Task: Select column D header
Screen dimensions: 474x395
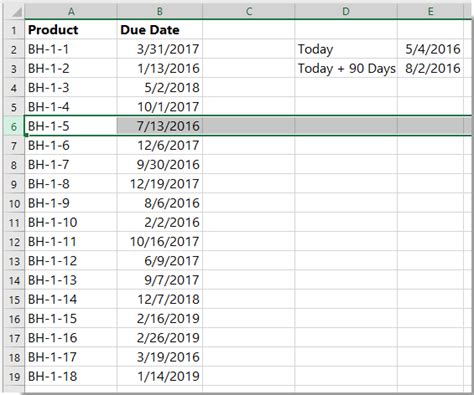Action: point(346,12)
